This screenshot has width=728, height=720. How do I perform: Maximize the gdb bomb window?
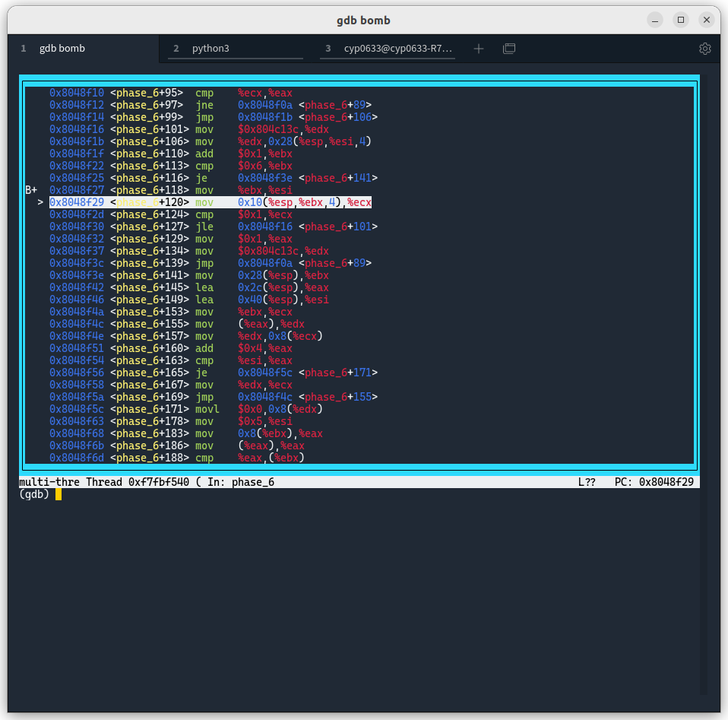tap(681, 20)
